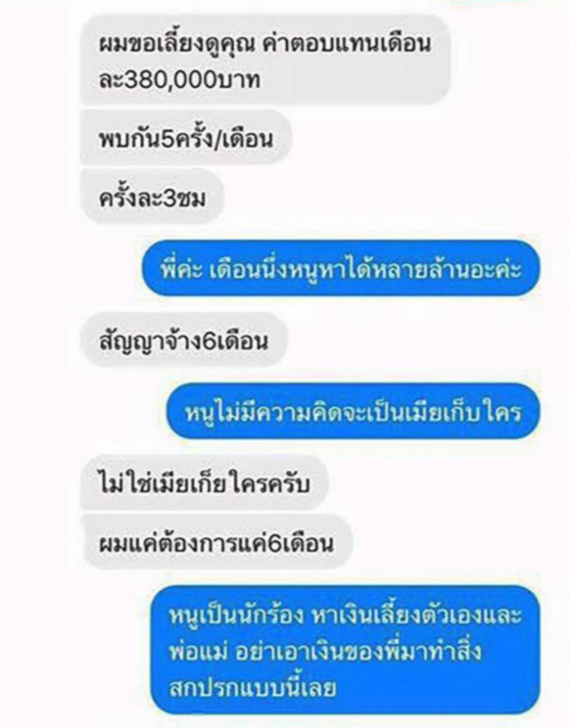Select the gray message mentioning 380,000บาท
Viewport: 569px width, 728px height.
click(x=265, y=61)
